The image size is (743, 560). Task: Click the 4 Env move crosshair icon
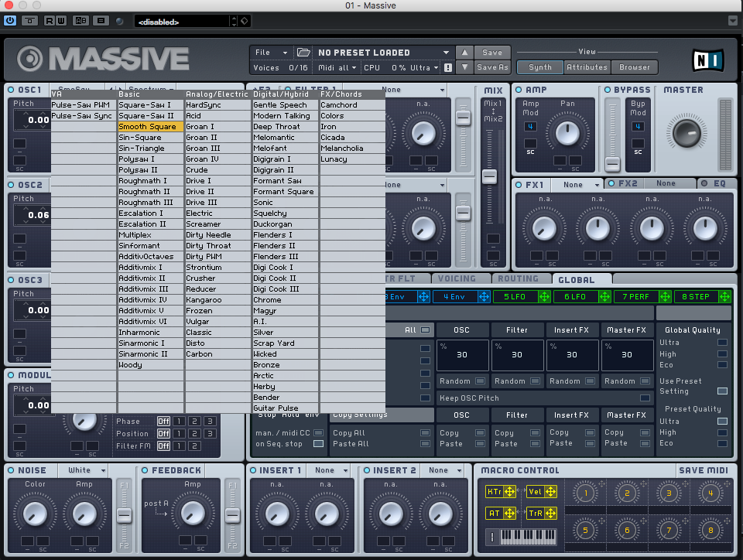[484, 297]
